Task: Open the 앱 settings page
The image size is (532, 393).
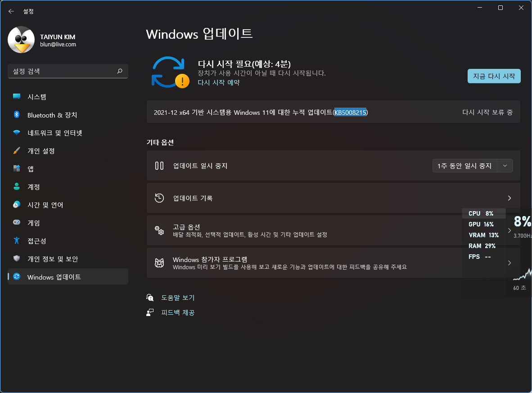Action: [x=68, y=169]
